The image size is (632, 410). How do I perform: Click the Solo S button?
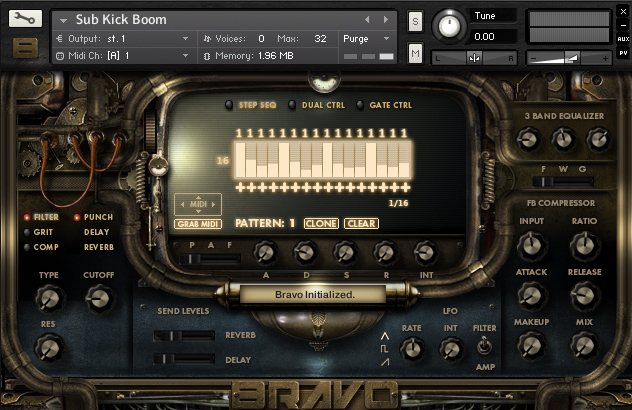415,22
